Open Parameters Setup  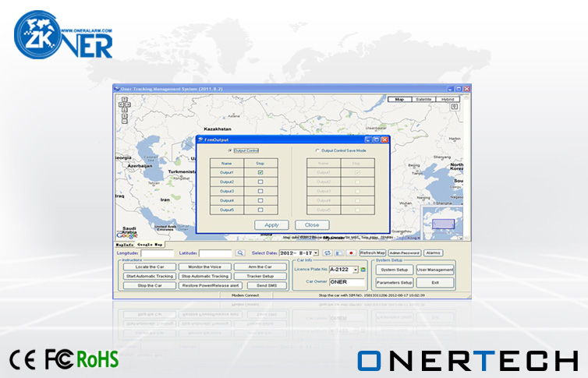click(395, 282)
